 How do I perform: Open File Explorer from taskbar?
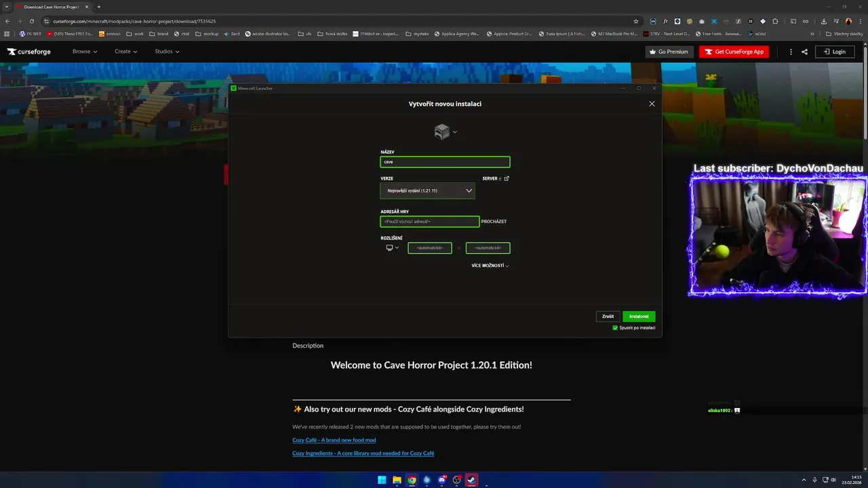coord(397,480)
